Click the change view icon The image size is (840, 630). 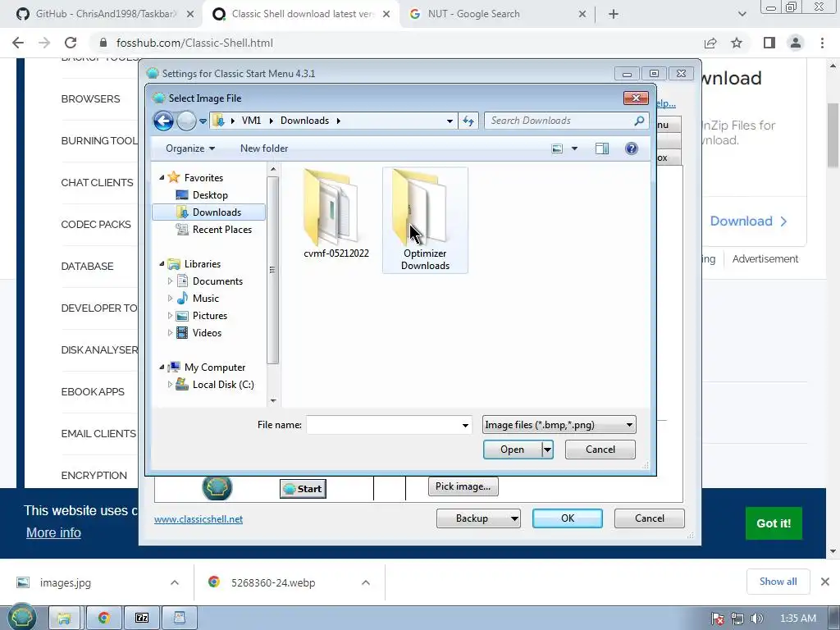click(557, 148)
